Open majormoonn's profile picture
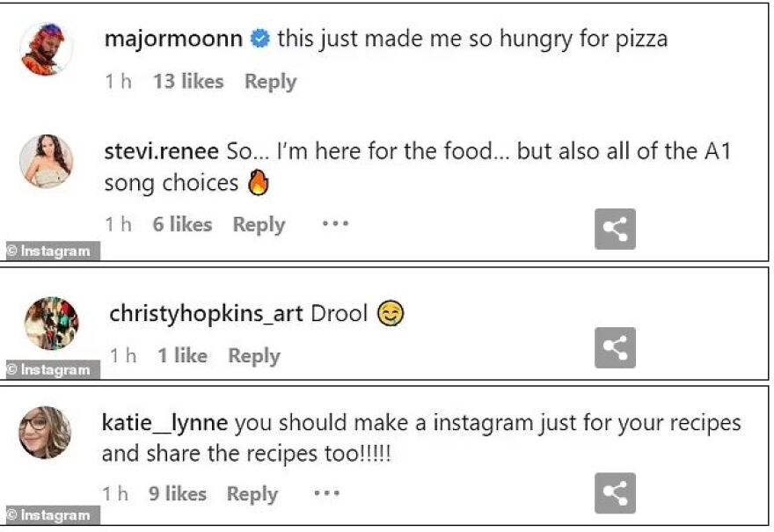The height and width of the screenshot is (532, 774). (x=45, y=48)
